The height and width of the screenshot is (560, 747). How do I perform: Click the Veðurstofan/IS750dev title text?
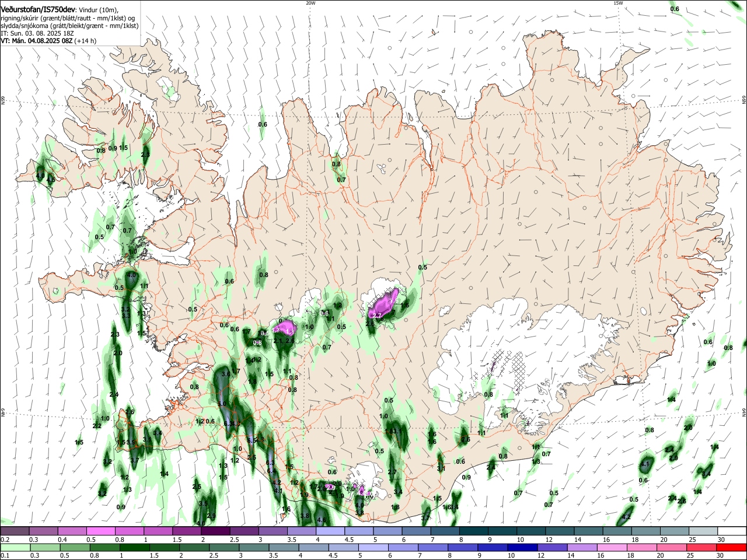click(x=37, y=9)
